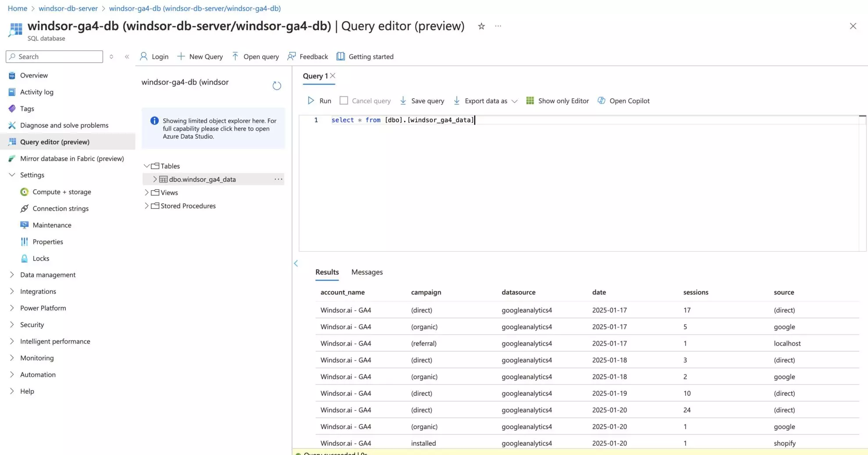
Task: Open the Maintenance icon
Action: tap(25, 225)
